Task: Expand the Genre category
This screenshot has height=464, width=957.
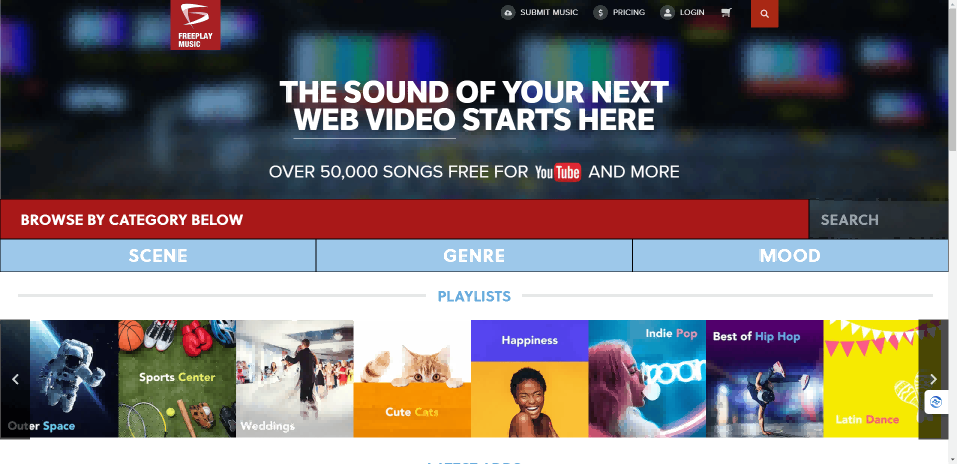Action: (x=474, y=255)
